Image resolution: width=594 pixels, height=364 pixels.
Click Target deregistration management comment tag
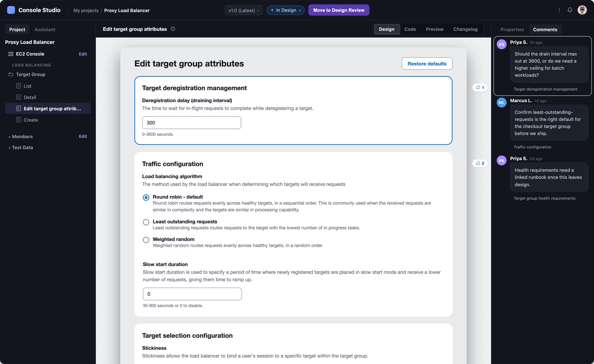click(x=545, y=89)
